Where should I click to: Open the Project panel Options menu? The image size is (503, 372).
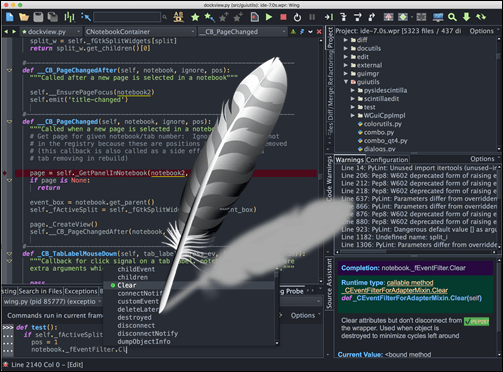click(x=484, y=31)
